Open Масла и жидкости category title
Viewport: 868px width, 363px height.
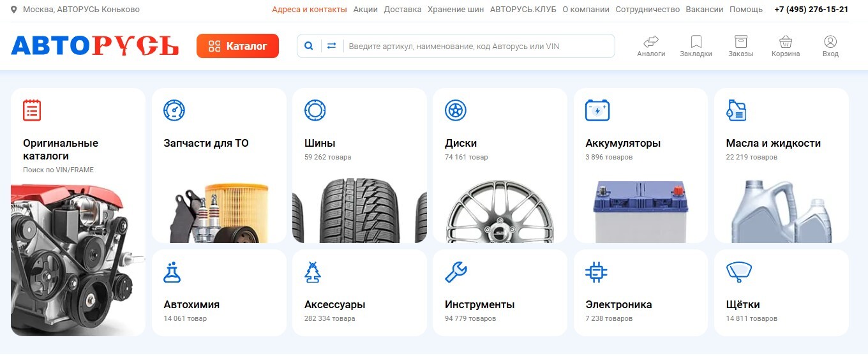point(774,143)
